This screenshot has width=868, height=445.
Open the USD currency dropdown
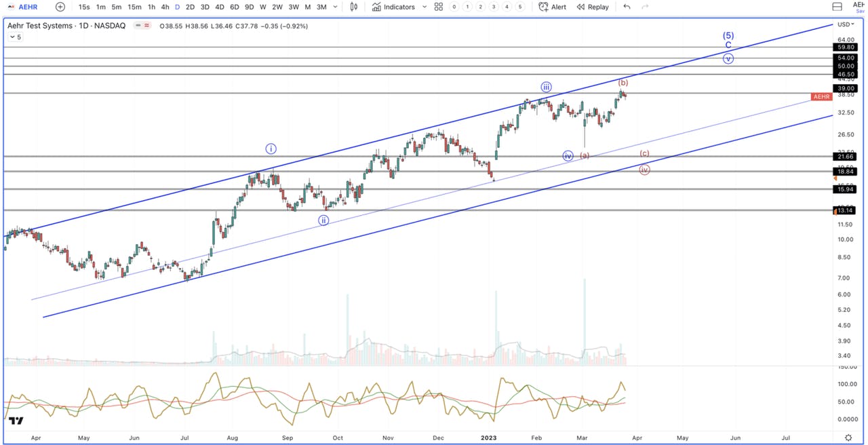[846, 24]
